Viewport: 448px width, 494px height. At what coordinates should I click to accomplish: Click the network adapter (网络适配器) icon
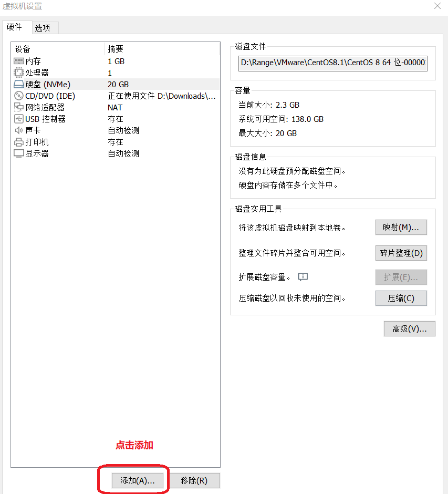pyautogui.click(x=18, y=107)
